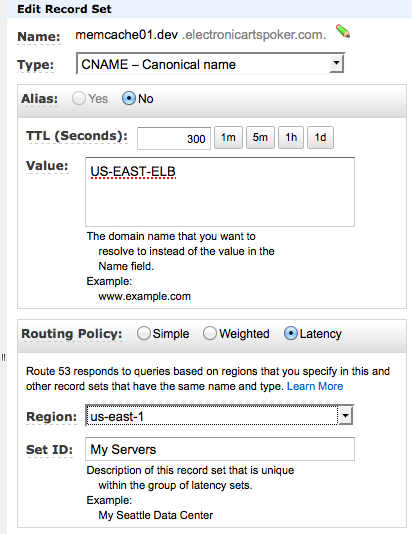Click the TTL seconds input field
Screen dimensions: 412x534
(174, 138)
